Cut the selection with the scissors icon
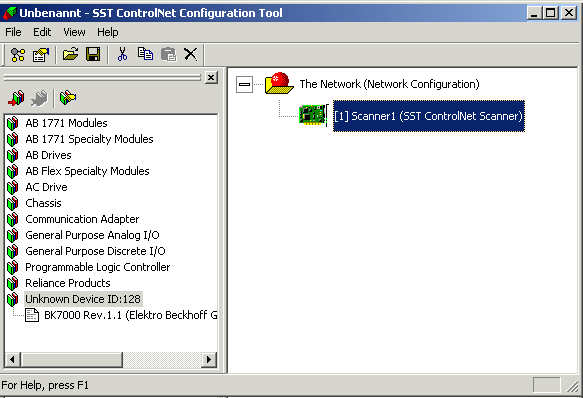Image resolution: width=583 pixels, height=398 pixels. tap(122, 54)
